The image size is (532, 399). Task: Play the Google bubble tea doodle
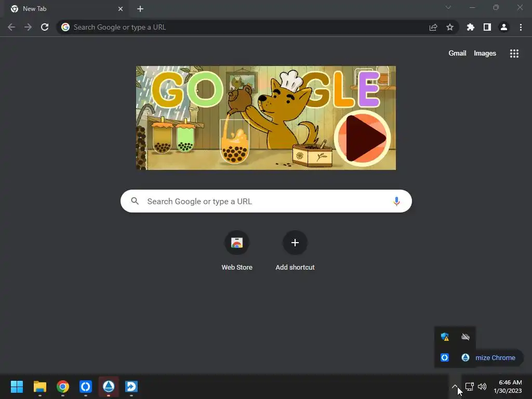[x=362, y=138]
